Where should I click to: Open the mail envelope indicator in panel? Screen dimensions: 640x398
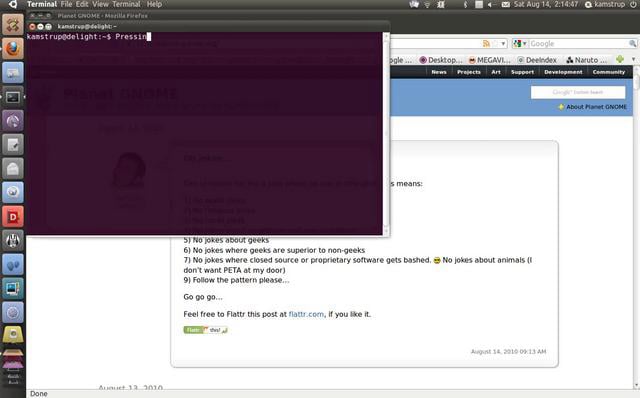pyautogui.click(x=505, y=4)
